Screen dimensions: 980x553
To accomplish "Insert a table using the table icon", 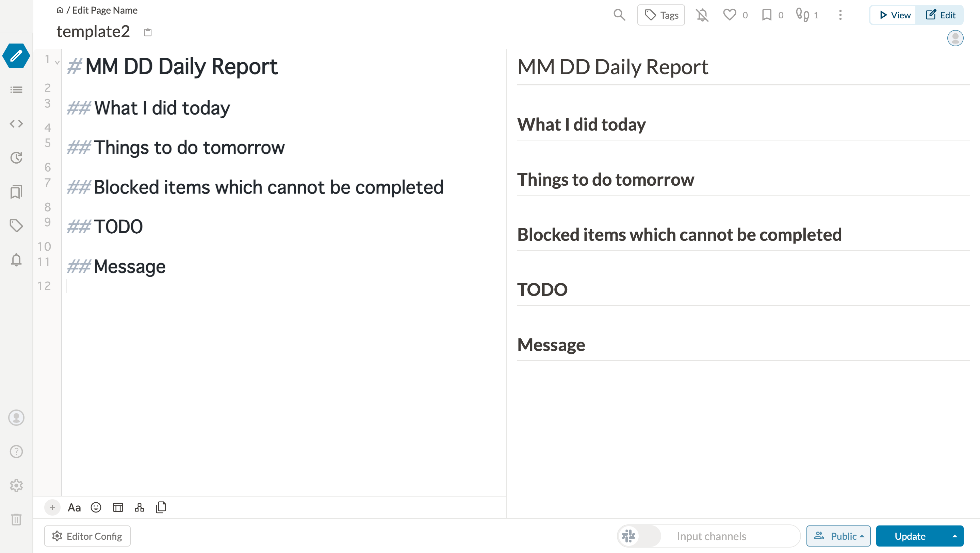I will point(118,507).
